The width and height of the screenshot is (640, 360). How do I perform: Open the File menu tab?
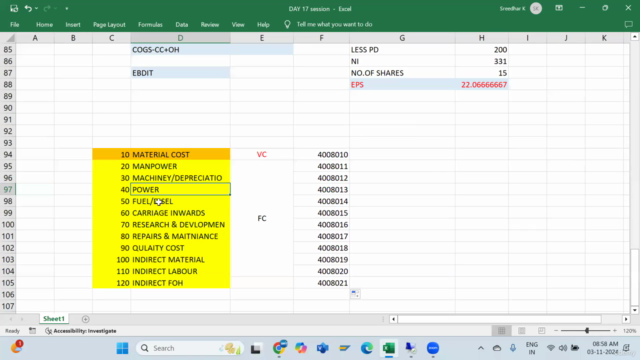click(15, 24)
